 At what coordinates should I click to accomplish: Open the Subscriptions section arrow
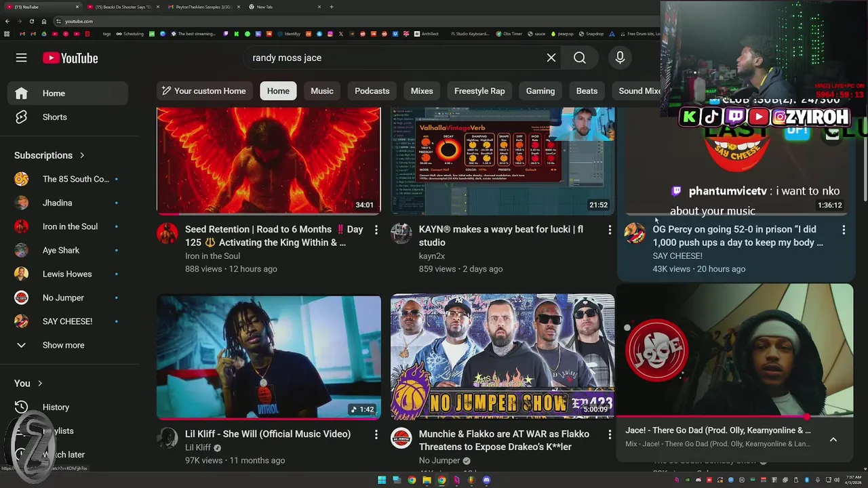point(82,155)
